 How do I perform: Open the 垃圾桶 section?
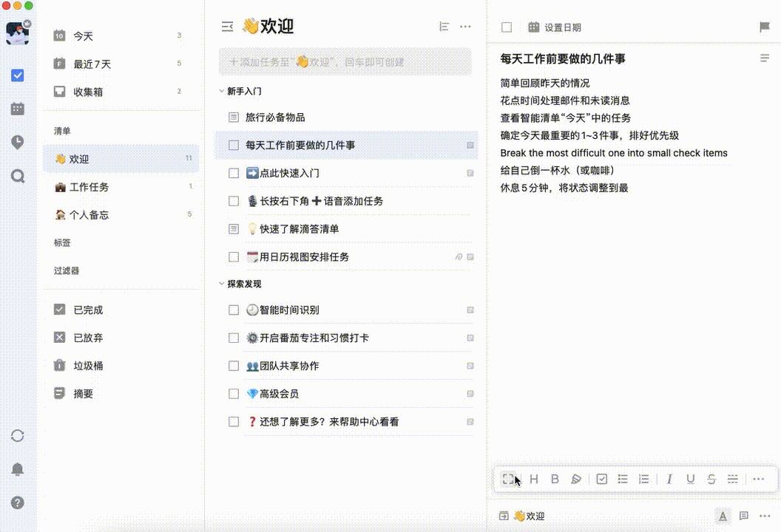81,365
